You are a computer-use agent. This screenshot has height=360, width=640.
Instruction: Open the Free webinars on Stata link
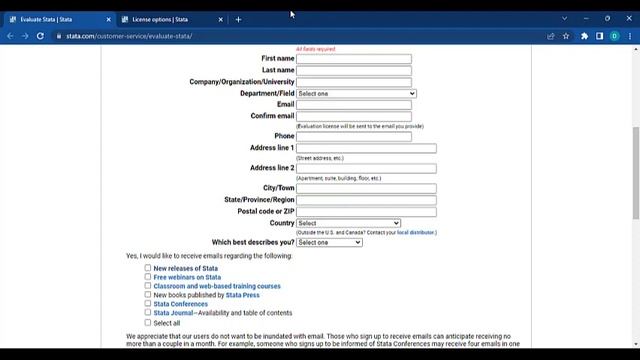click(187, 277)
